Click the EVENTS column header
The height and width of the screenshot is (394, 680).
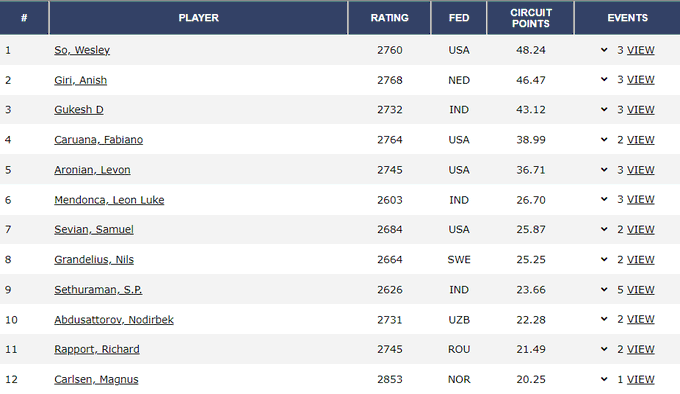(x=628, y=18)
